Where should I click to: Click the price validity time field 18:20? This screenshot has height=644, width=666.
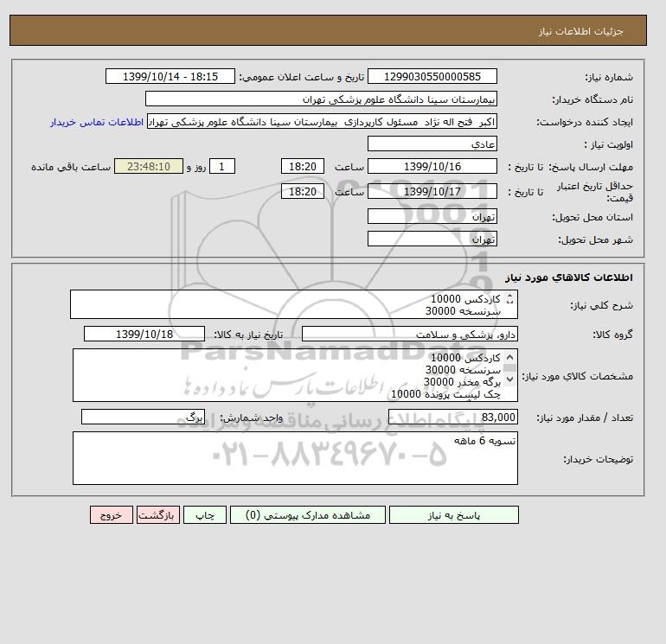point(303,191)
